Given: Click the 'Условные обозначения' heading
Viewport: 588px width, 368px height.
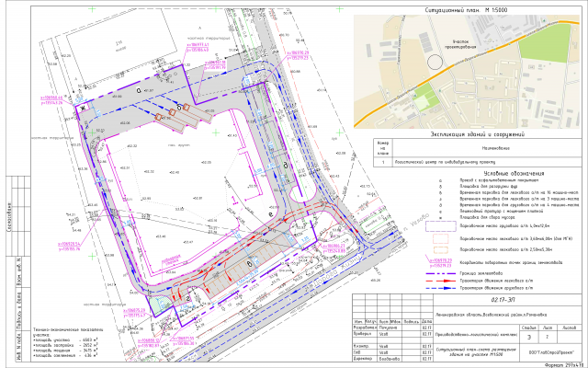Looking at the screenshot, I should (x=514, y=174).
